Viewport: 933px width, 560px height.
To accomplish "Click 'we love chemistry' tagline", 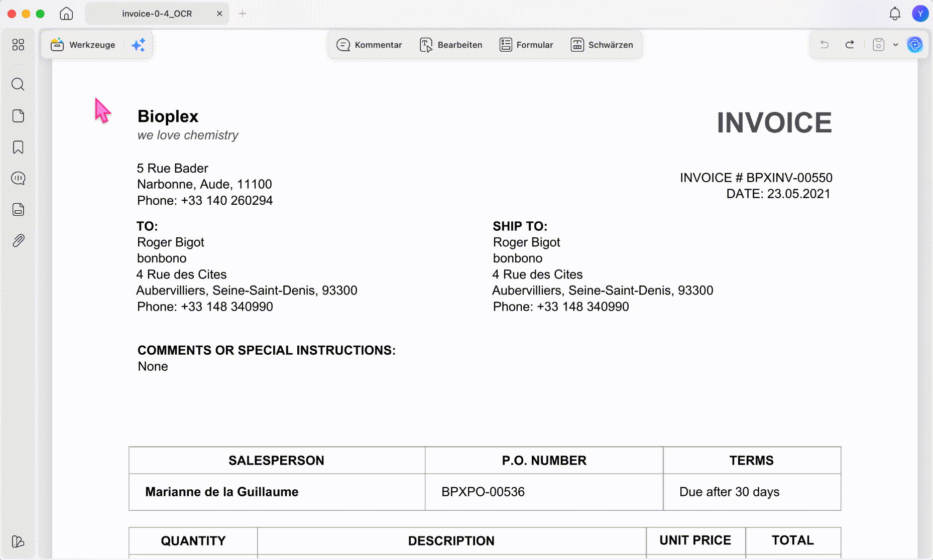I will [188, 135].
